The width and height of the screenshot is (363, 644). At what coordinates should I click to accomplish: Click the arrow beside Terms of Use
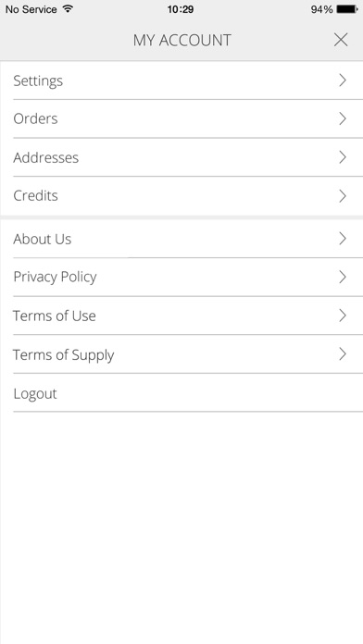click(x=343, y=316)
